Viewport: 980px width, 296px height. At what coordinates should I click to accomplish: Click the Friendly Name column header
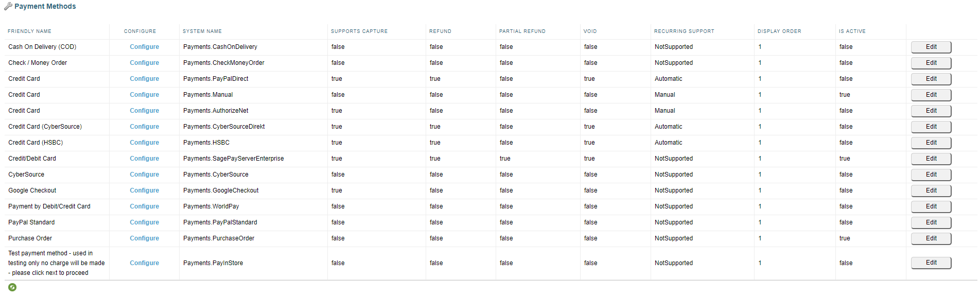coord(29,31)
